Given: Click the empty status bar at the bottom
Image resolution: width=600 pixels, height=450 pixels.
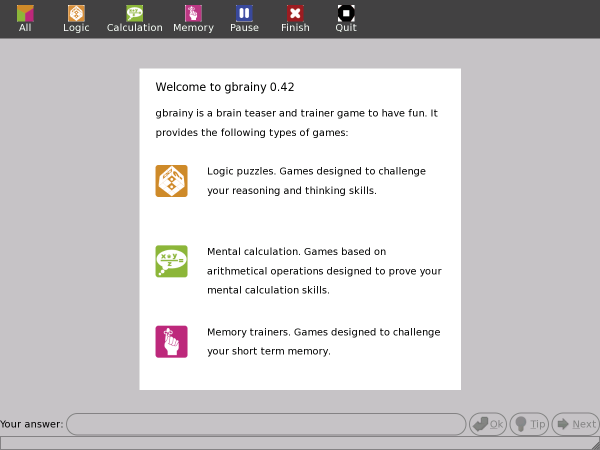Looking at the screenshot, I should (300, 443).
